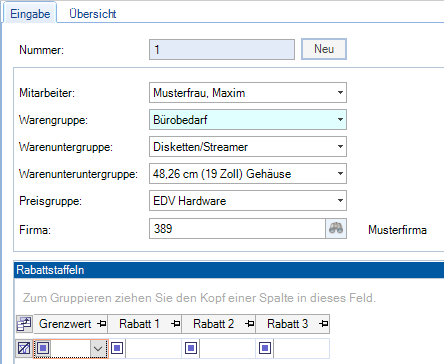Viewport: 444px width, 364px height.
Task: Pin the Grenzwert column
Action: [101, 324]
